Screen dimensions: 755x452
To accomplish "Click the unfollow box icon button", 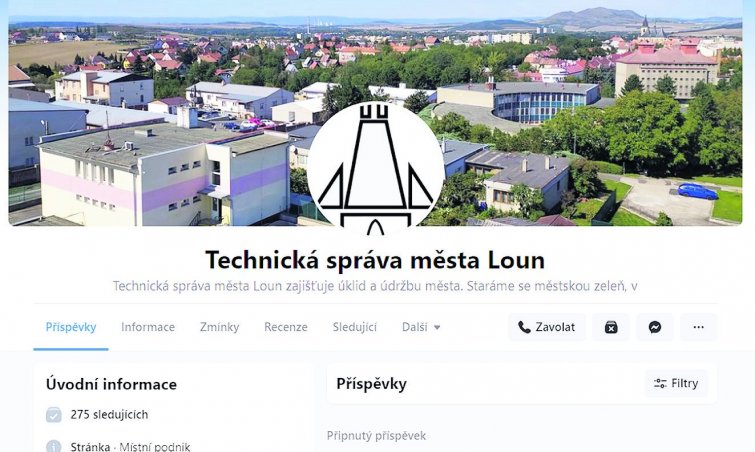I will coord(611,327).
